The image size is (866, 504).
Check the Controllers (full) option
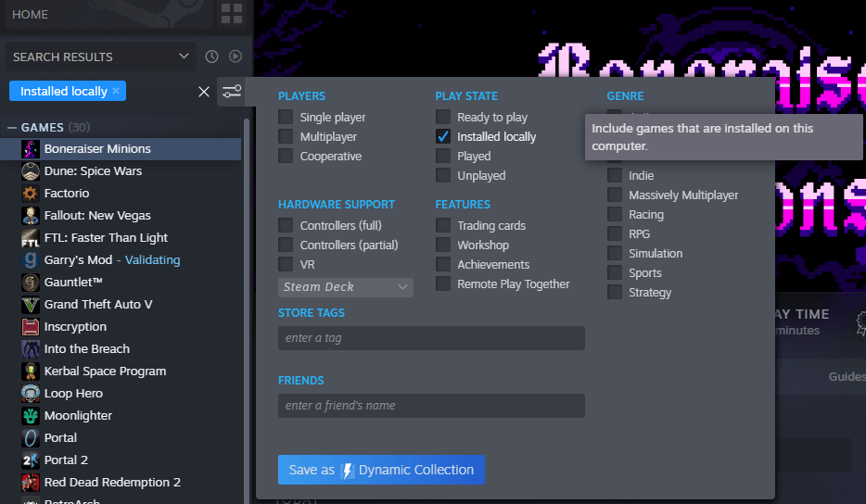click(x=286, y=225)
